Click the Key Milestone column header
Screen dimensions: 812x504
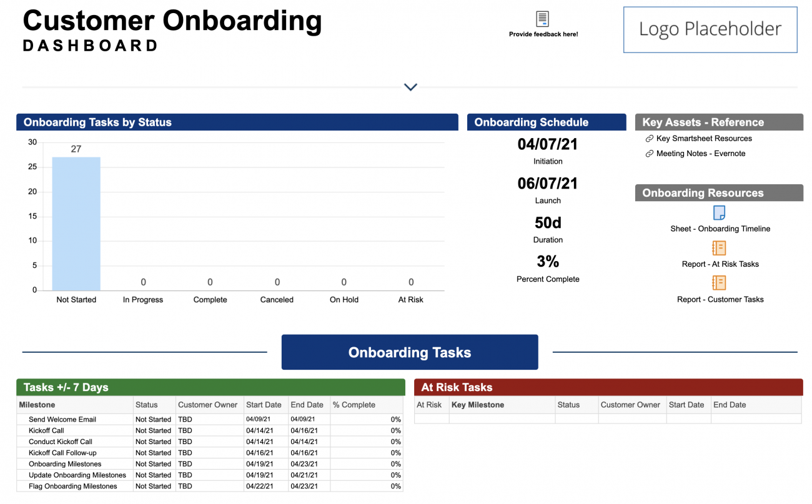coord(478,405)
